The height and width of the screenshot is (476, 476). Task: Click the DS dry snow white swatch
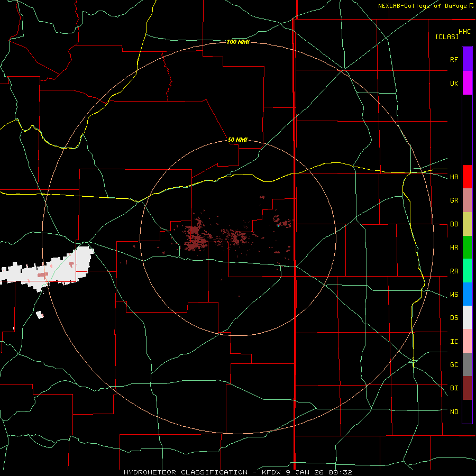(x=467, y=317)
